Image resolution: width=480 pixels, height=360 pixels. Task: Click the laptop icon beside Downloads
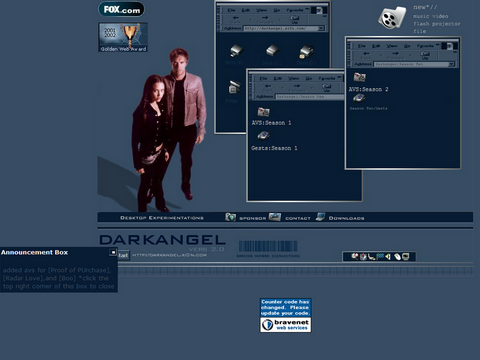click(x=320, y=217)
